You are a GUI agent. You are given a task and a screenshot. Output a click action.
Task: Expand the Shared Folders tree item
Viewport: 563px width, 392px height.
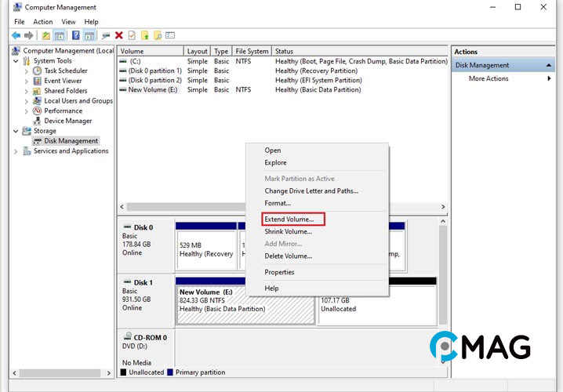pyautogui.click(x=27, y=91)
